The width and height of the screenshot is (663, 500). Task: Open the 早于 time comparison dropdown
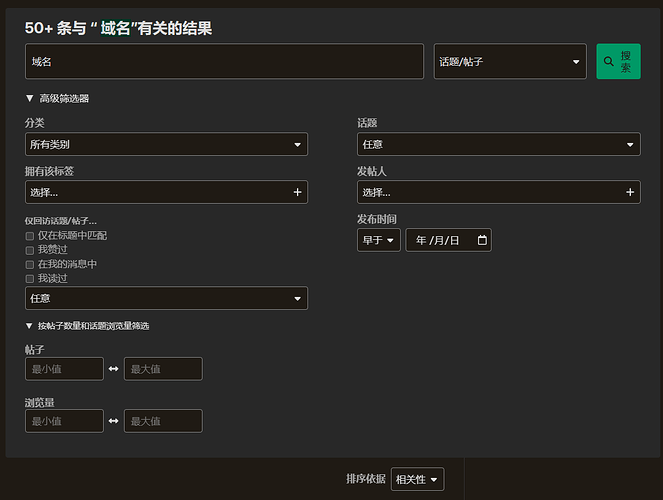pyautogui.click(x=378, y=240)
